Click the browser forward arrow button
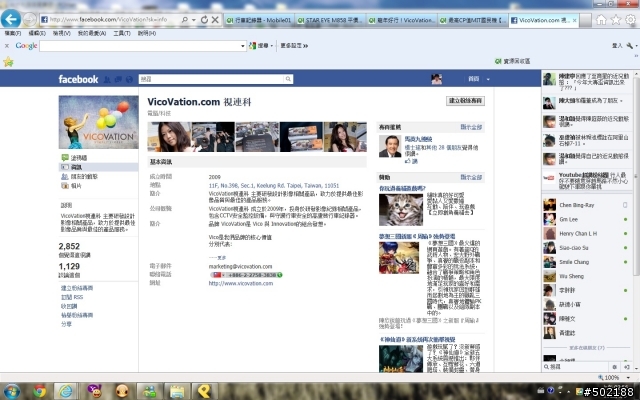640x400 pixels. pyautogui.click(x=29, y=19)
